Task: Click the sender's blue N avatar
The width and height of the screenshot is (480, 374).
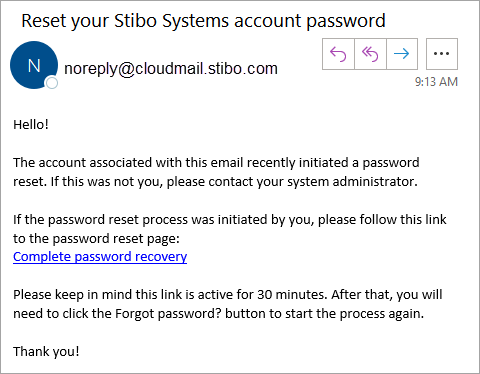Action: (34, 65)
